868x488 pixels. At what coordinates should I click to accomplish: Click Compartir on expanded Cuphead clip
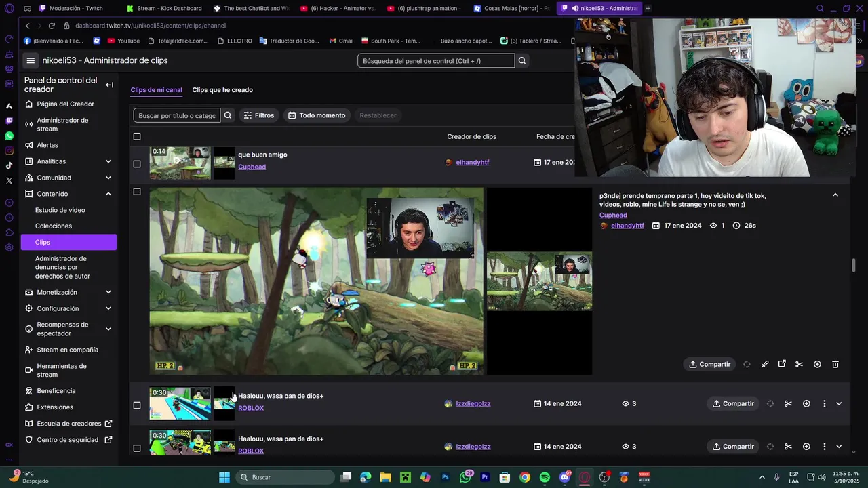[710, 364]
